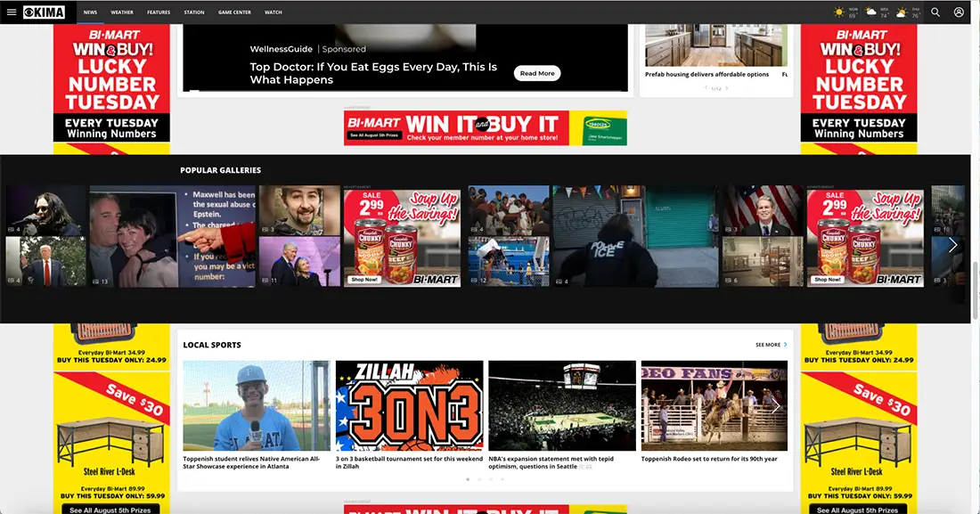The width and height of the screenshot is (980, 514).
Task: Open the Police ICE agent gallery thumbnail
Action: [635, 236]
